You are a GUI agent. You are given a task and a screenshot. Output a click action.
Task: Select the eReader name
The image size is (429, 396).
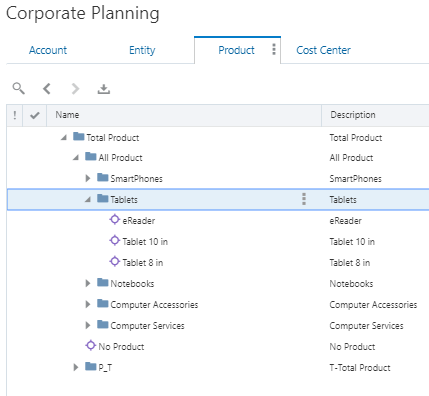point(139,221)
